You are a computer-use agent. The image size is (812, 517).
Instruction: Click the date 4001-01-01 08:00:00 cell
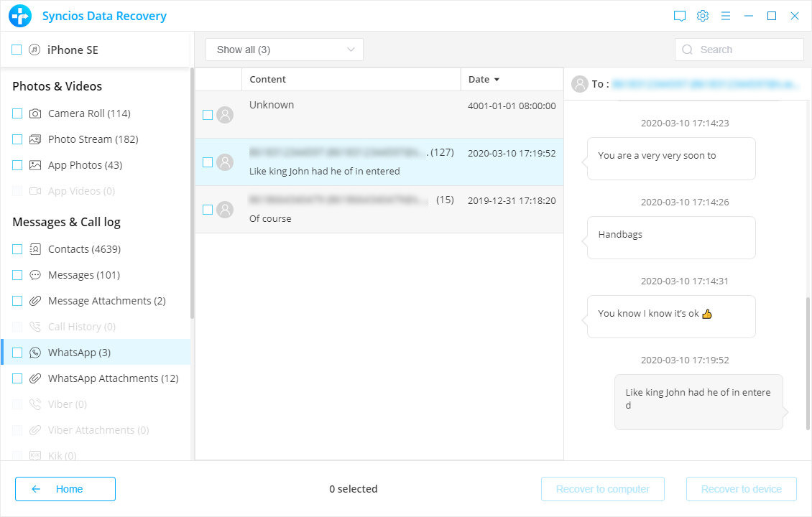tap(512, 106)
